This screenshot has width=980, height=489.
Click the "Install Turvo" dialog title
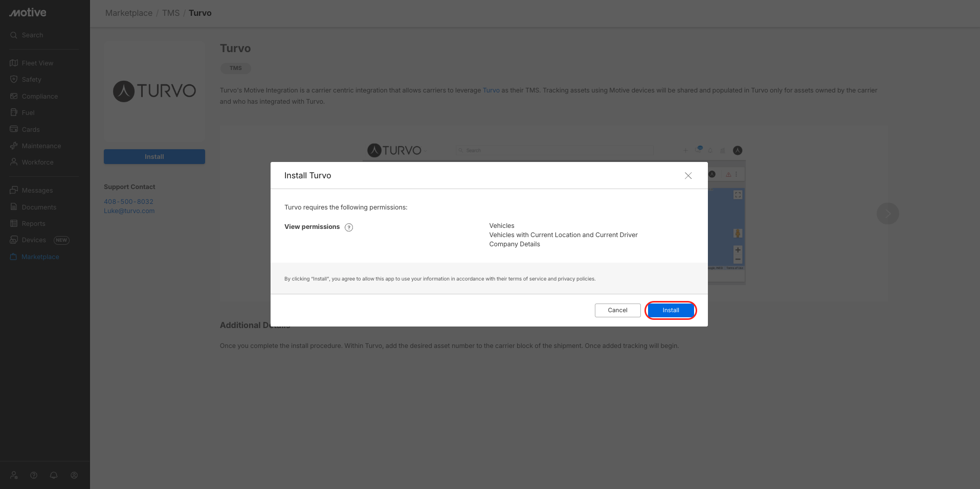pyautogui.click(x=308, y=176)
